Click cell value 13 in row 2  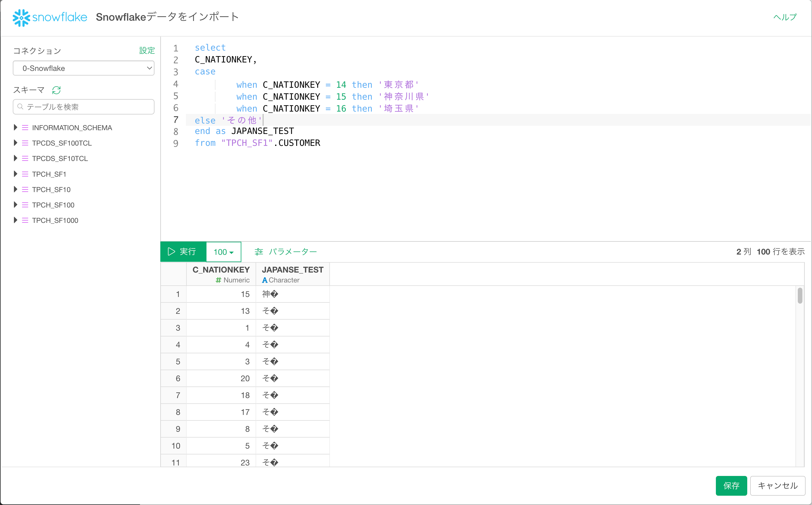pyautogui.click(x=245, y=311)
